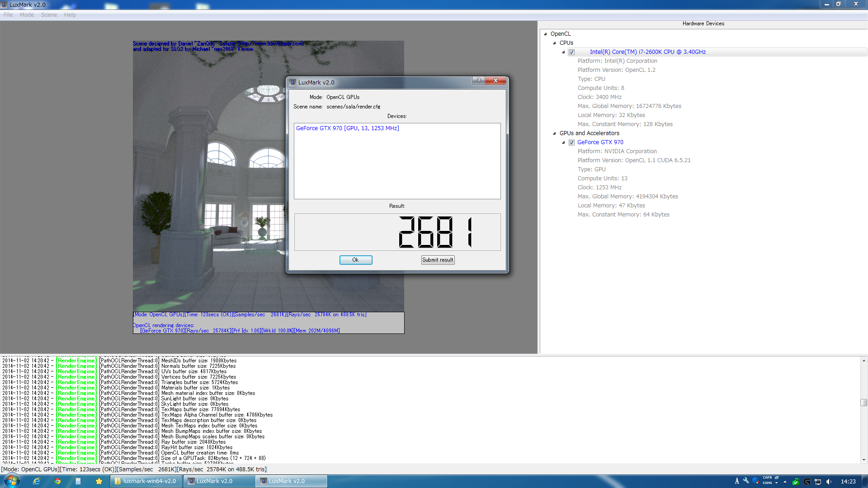Click the volume speaker tray icon
868x488 pixels.
(x=829, y=482)
